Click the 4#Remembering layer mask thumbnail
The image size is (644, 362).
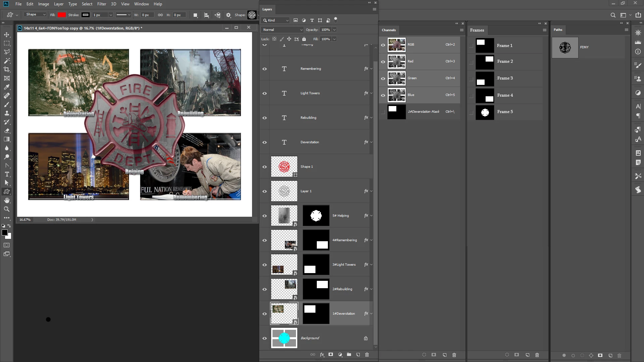[316, 240]
